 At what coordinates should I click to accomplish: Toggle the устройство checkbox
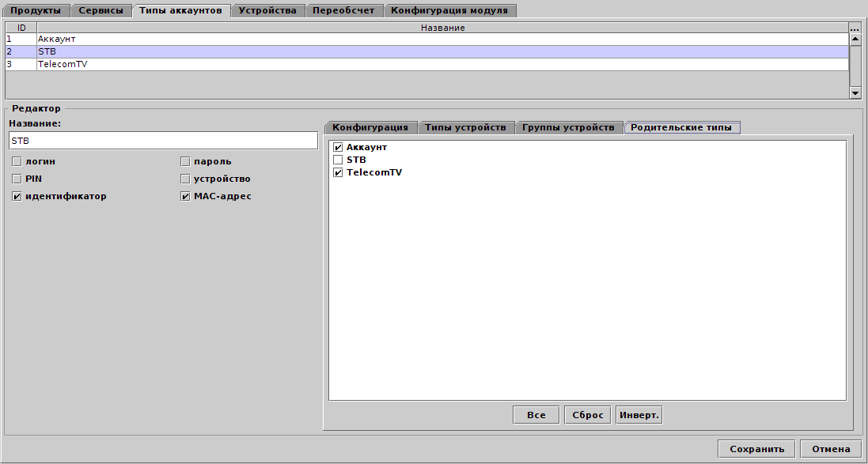coord(186,179)
